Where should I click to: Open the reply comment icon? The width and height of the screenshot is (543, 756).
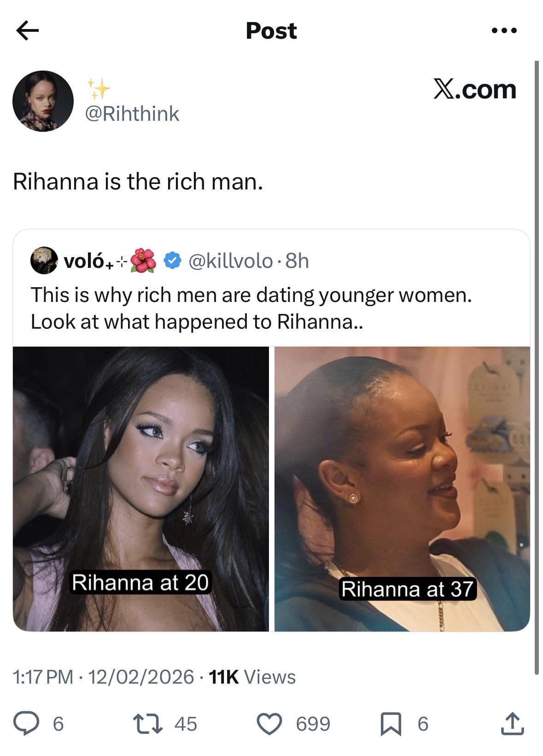click(x=27, y=723)
